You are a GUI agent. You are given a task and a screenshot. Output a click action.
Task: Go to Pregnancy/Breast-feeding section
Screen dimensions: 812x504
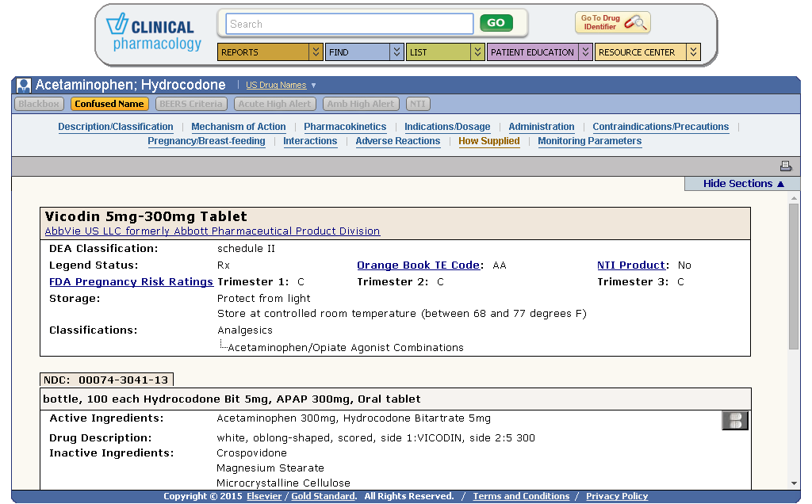pyautogui.click(x=206, y=141)
